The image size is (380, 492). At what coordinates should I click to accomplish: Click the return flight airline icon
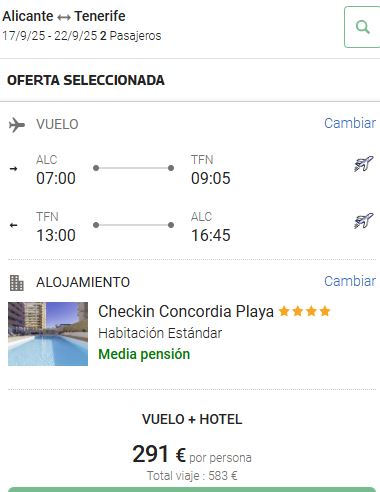[x=364, y=221]
